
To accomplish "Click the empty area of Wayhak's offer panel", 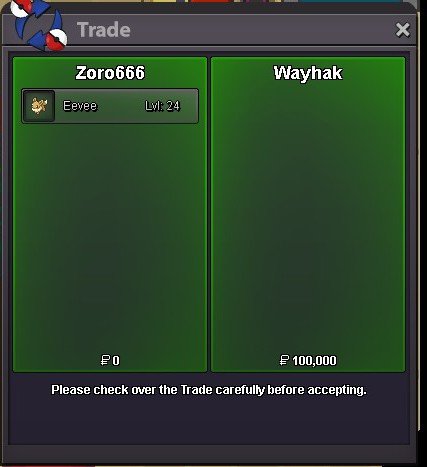I will pyautogui.click(x=308, y=217).
